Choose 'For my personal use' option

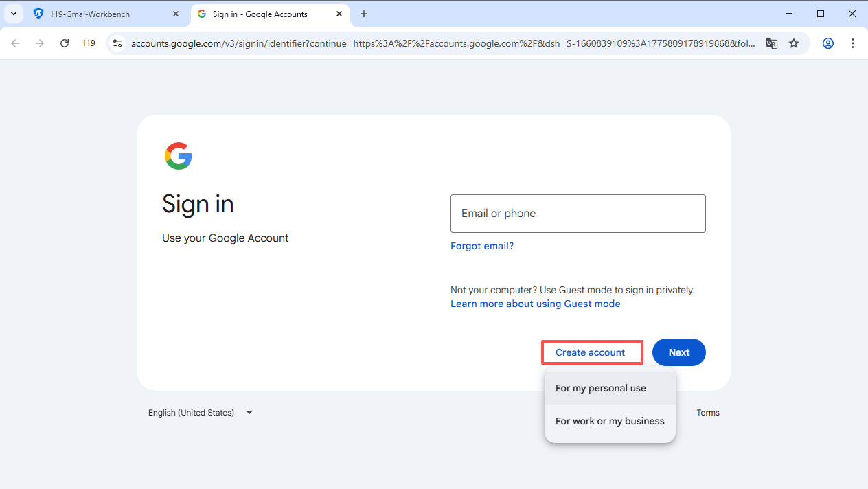tap(600, 388)
